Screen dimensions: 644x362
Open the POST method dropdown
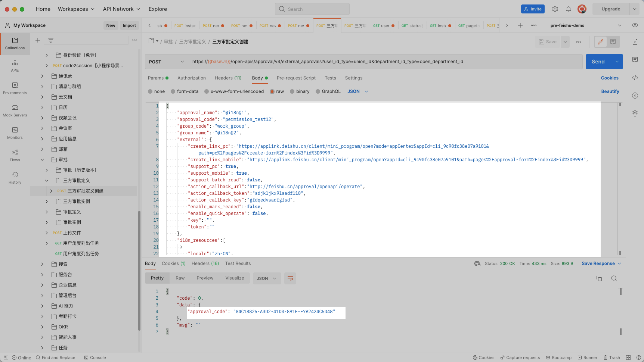click(166, 62)
